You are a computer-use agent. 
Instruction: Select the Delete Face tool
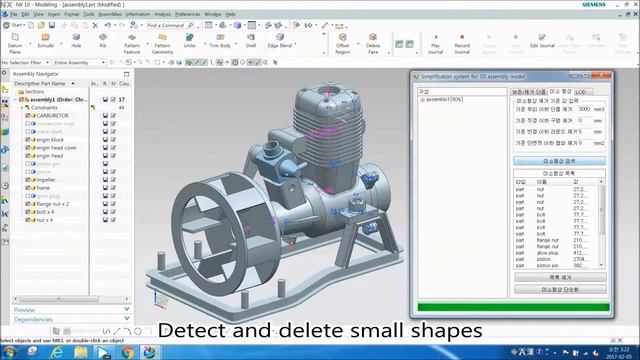click(x=373, y=43)
